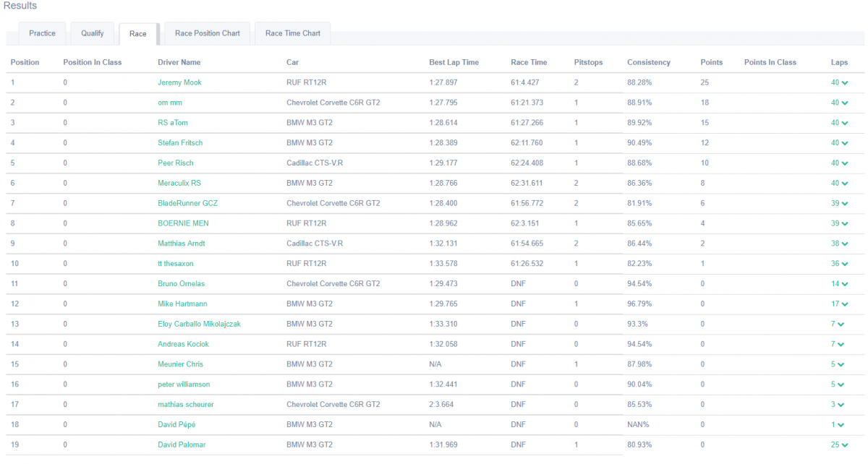
Task: Select the Race tab
Action: (137, 34)
